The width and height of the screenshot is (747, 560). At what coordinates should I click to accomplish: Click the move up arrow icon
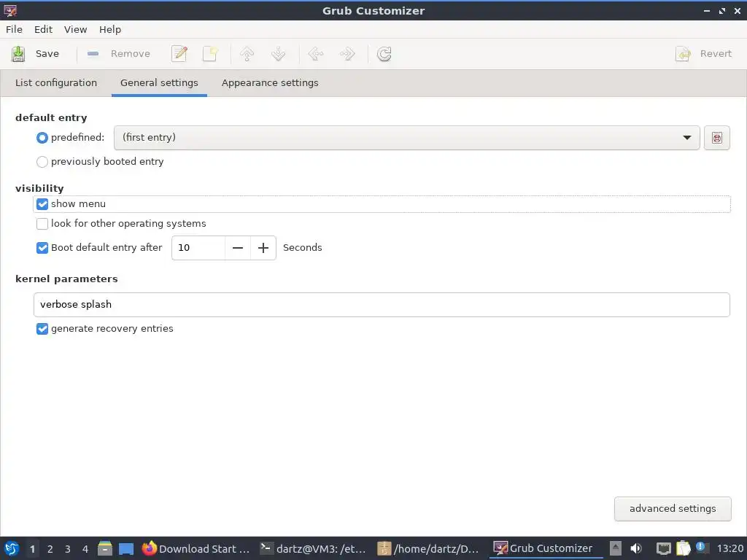247,54
